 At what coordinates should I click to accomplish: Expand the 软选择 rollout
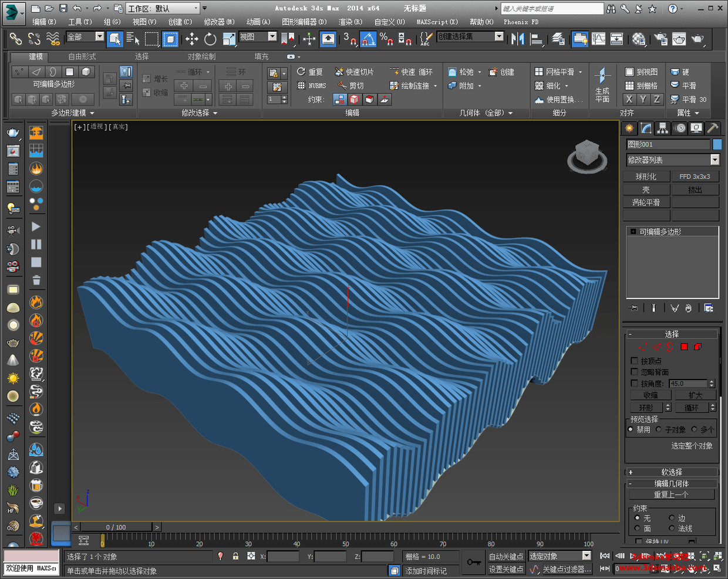point(672,472)
